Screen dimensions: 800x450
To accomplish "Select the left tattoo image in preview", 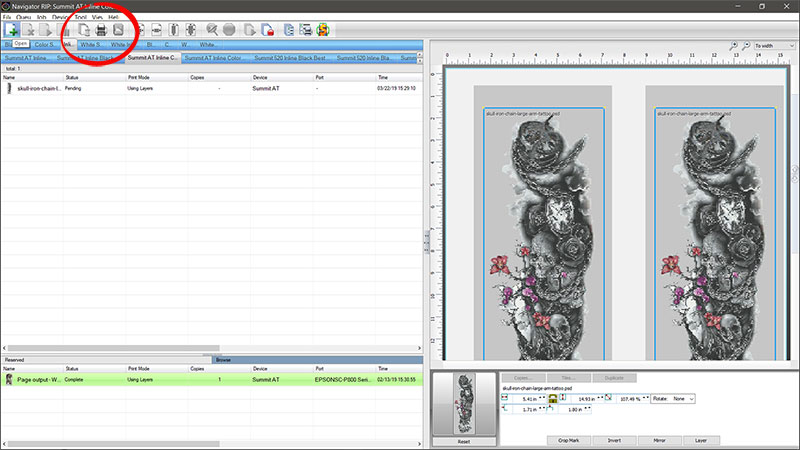I will (x=544, y=234).
